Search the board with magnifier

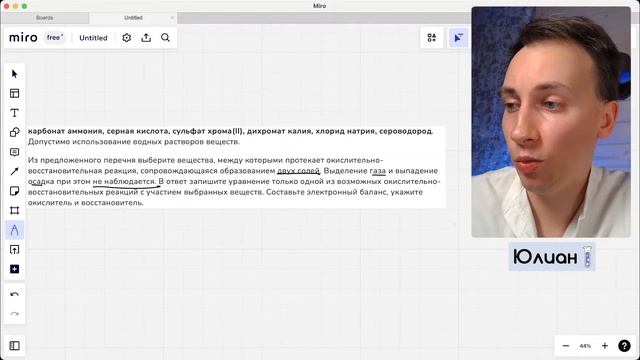tap(165, 38)
